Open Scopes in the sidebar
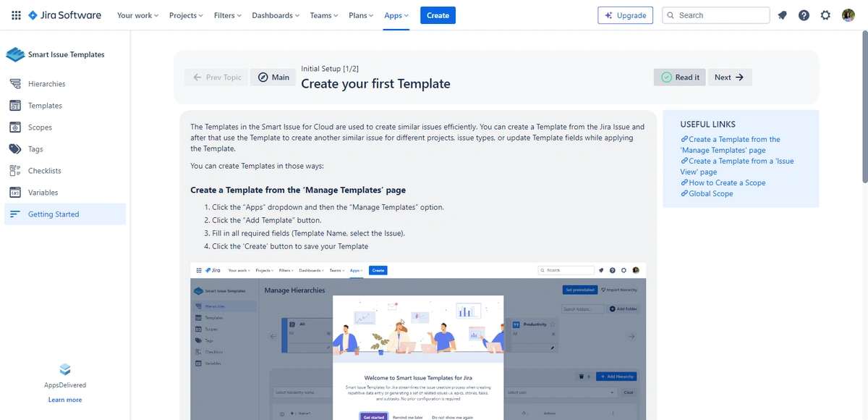The height and width of the screenshot is (420, 868). 65,127
